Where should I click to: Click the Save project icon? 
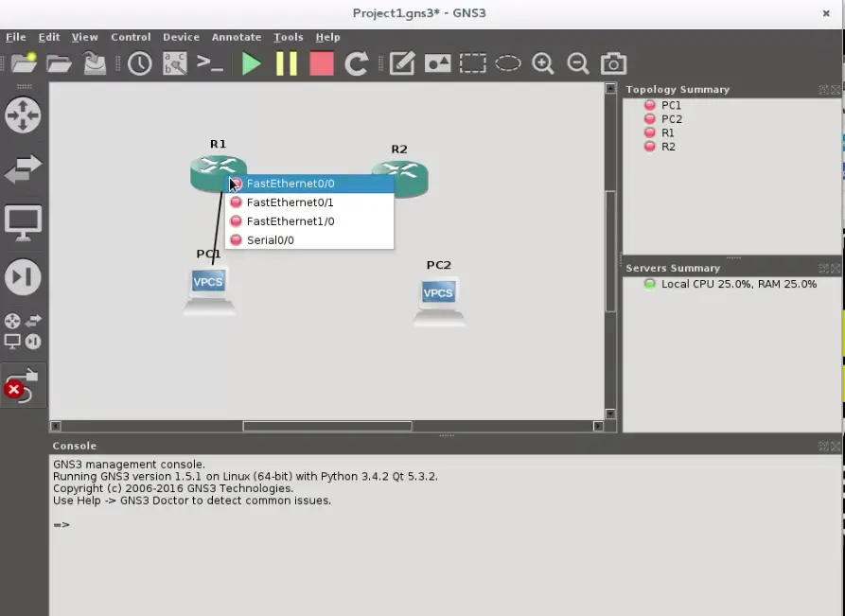point(95,63)
